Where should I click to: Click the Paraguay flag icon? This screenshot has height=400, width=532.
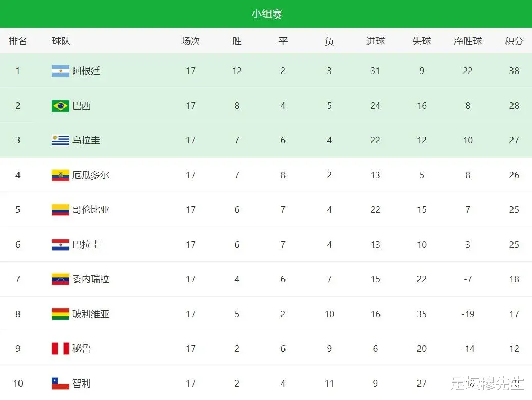(x=60, y=245)
